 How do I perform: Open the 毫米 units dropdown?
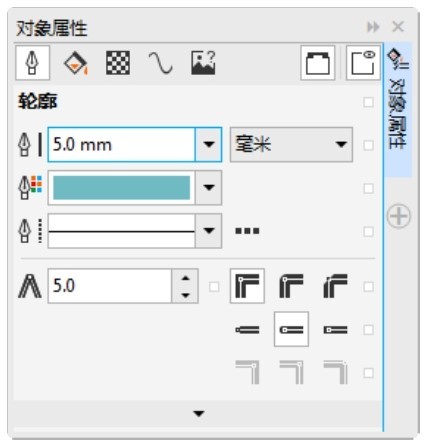(291, 144)
